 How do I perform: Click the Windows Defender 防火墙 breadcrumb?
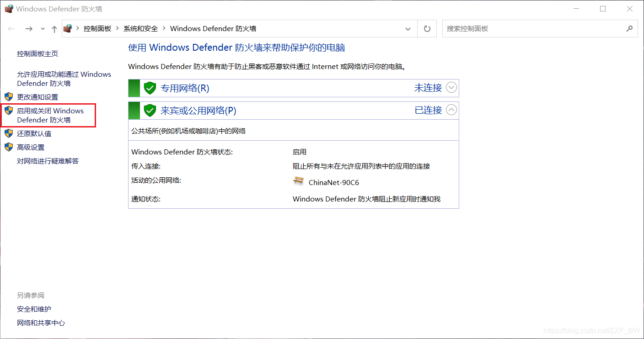pyautogui.click(x=213, y=28)
